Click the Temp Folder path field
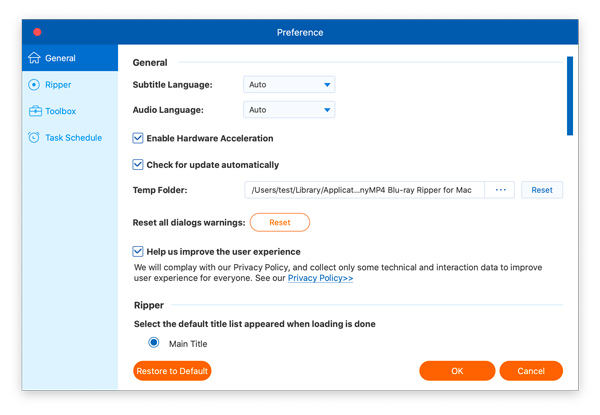600x415 pixels. [364, 190]
